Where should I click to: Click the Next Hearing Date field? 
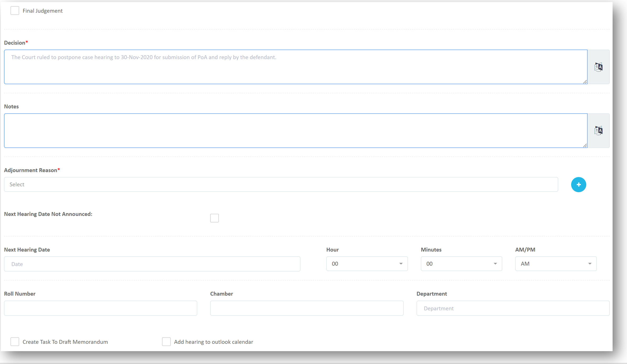point(152,264)
